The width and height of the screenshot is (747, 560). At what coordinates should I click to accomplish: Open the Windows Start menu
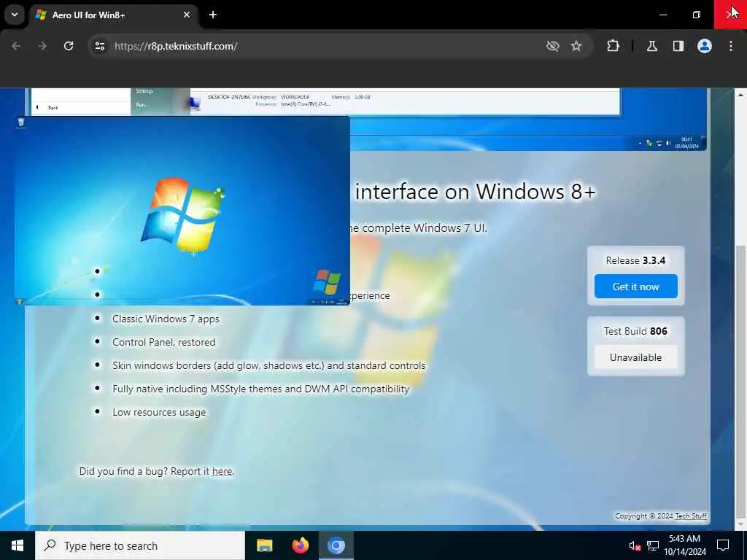(18, 545)
